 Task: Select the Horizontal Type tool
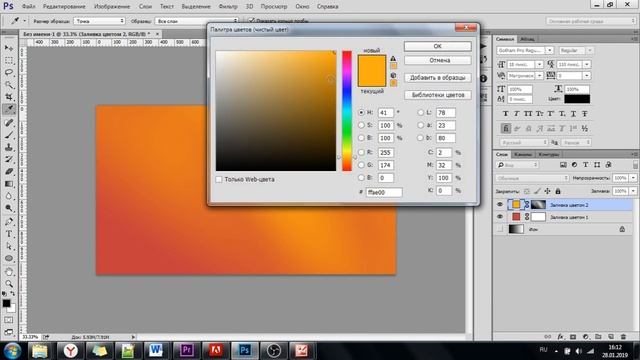[9, 234]
